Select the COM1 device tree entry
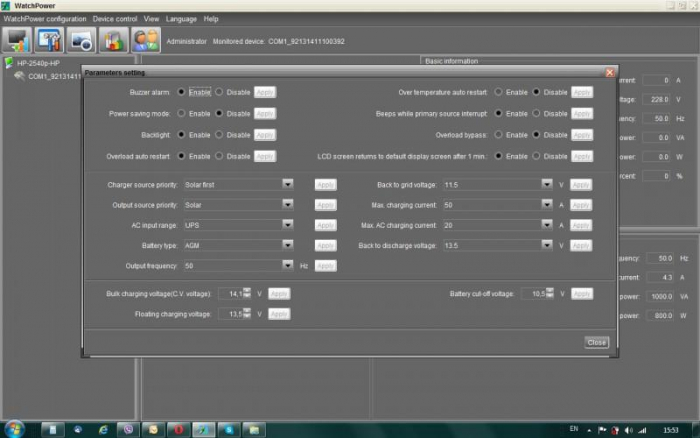The width and height of the screenshot is (700, 438). pyautogui.click(x=54, y=76)
